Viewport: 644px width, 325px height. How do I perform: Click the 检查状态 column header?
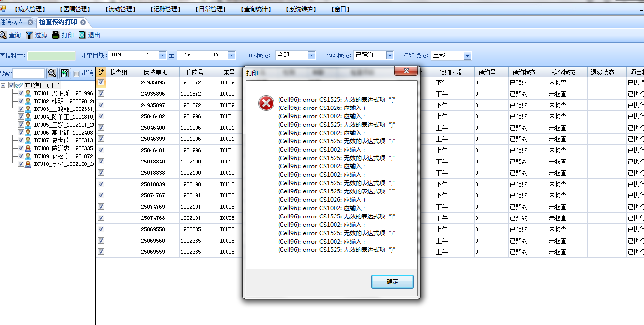pos(567,72)
